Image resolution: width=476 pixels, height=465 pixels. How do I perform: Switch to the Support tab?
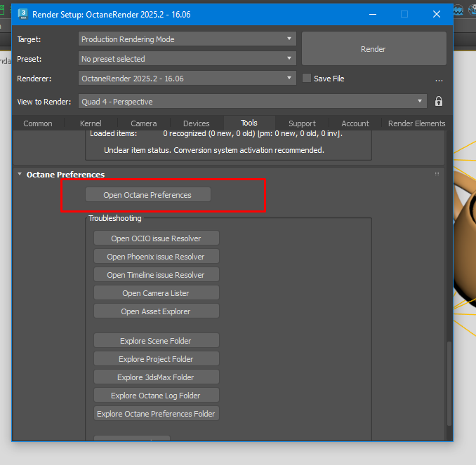click(x=302, y=123)
